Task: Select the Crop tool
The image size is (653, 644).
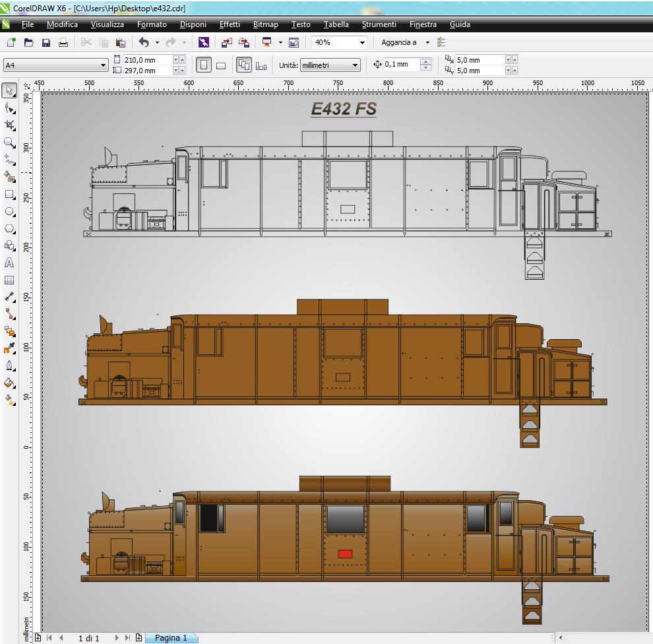Action: click(x=9, y=125)
